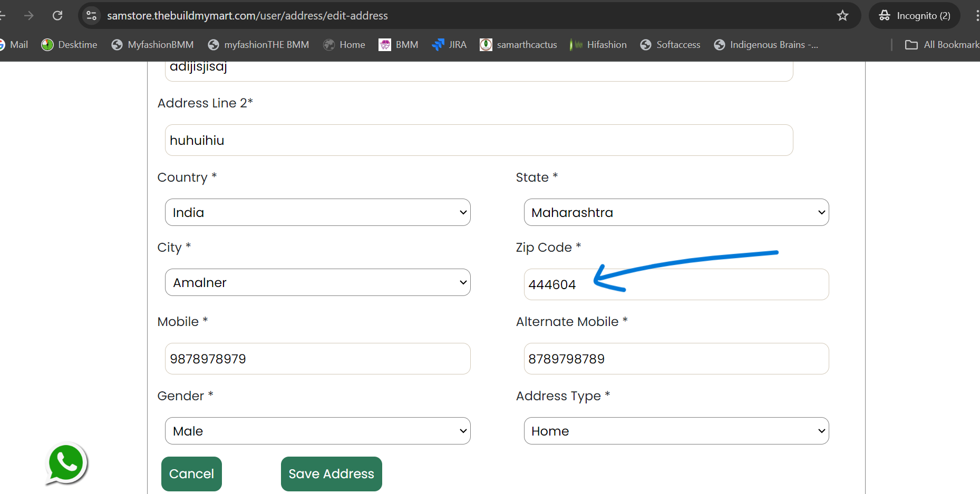Viewport: 980px width, 494px height.
Task: Open the JIRA bookmark
Action: 449,45
